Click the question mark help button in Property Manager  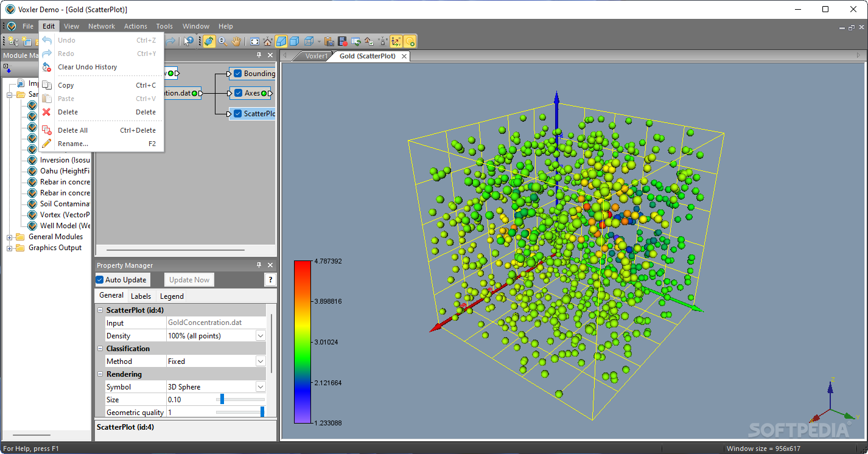(x=270, y=280)
